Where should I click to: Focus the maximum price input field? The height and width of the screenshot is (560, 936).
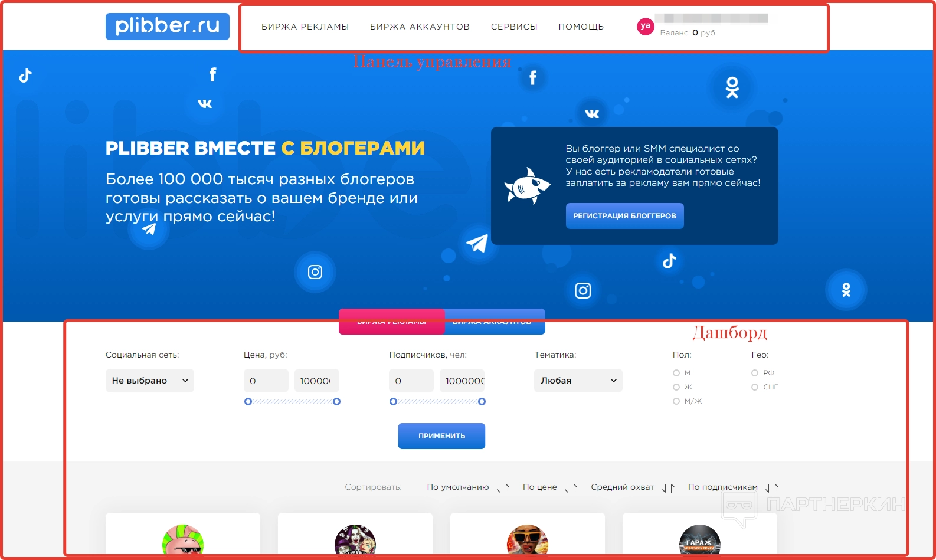click(x=317, y=381)
